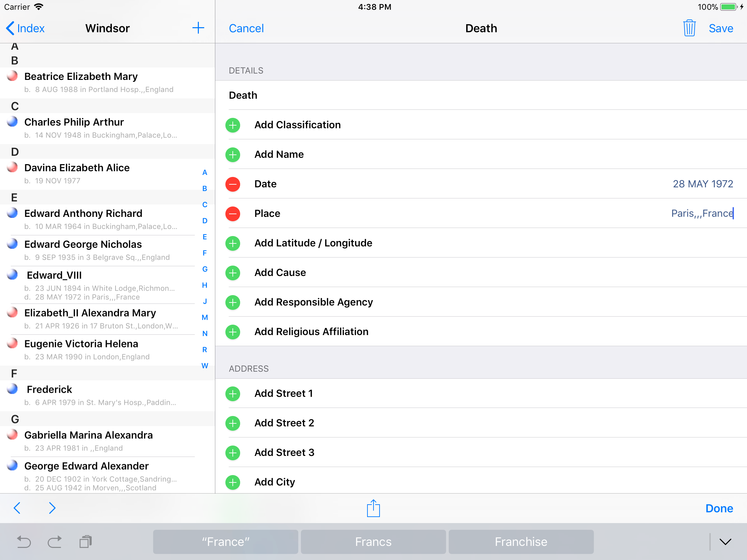Tap the trash delete icon
This screenshot has width=747, height=560.
coord(689,28)
